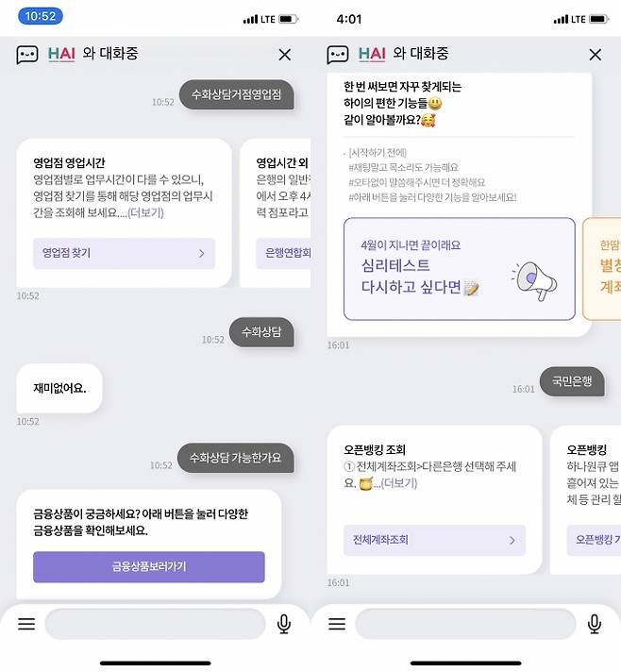Viewport: 621px width, 672px height.
Task: Expand 더보기 in 영업점 영업시간 card
Action: click(145, 212)
